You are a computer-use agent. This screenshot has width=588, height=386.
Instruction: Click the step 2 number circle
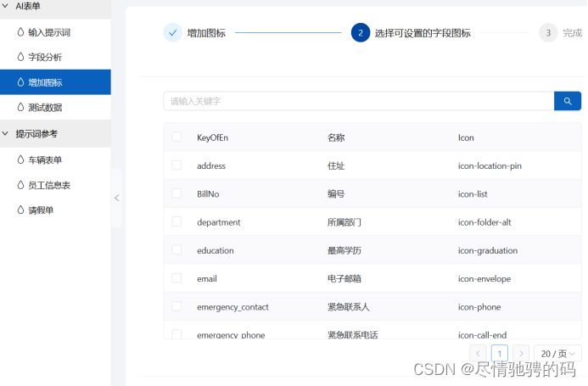[x=361, y=32]
